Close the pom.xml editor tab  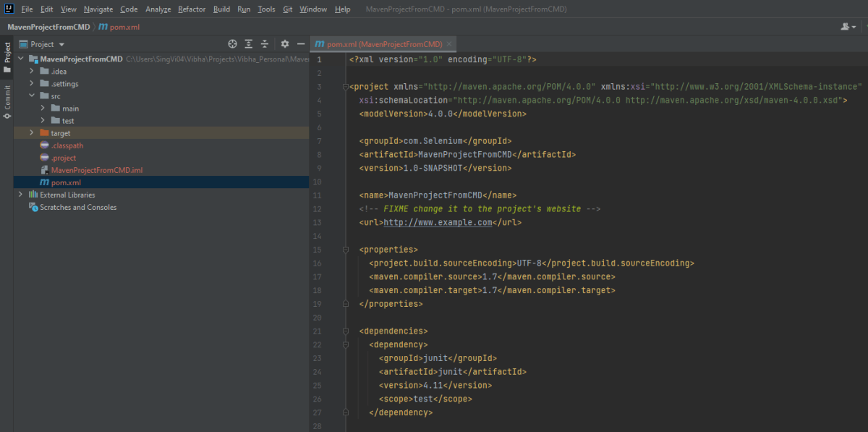[449, 44]
